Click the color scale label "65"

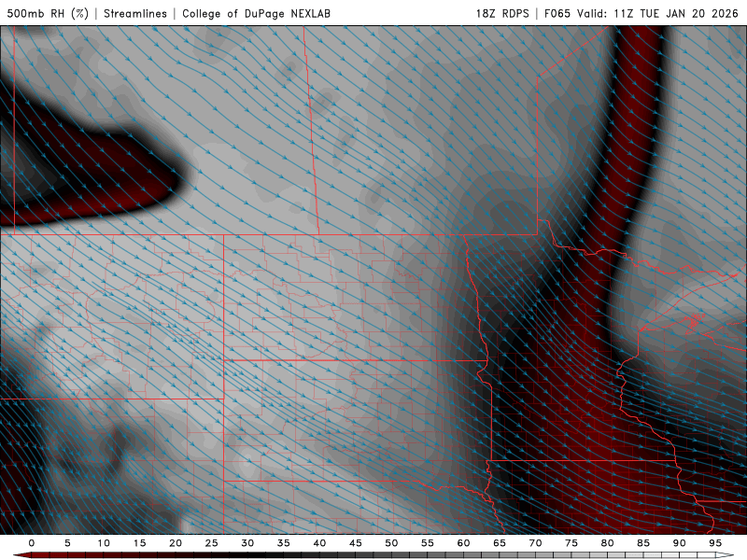(x=500, y=543)
